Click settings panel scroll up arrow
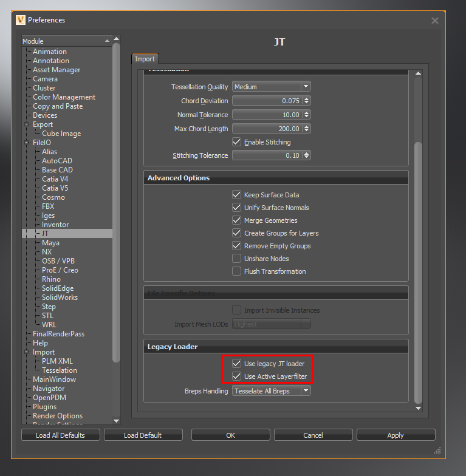The height and width of the screenshot is (476, 466). [418, 73]
